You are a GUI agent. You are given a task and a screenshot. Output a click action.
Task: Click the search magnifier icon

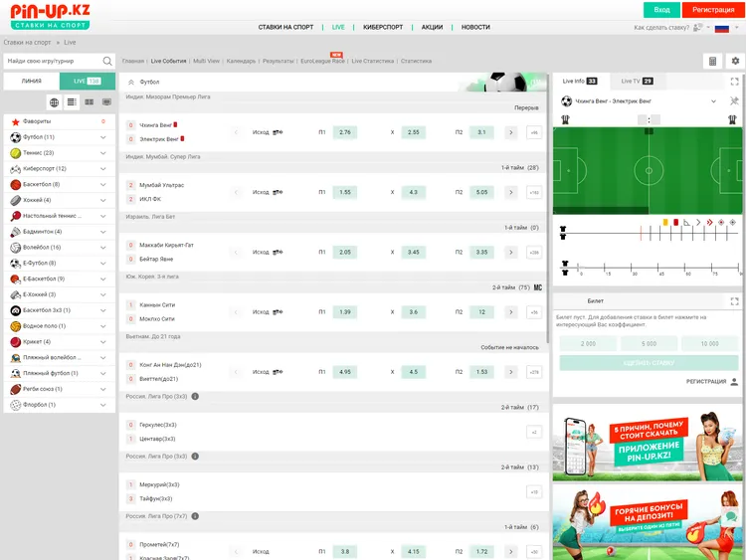click(107, 61)
